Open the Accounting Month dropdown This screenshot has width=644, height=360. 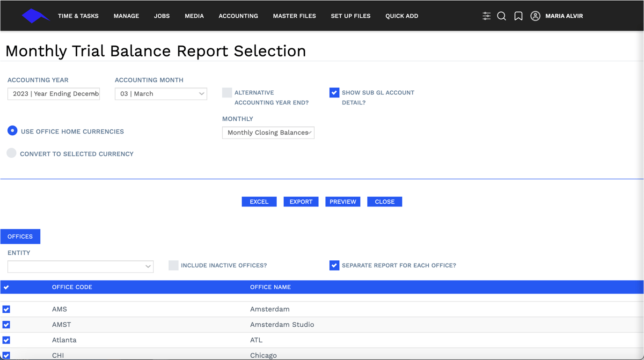[x=161, y=94]
